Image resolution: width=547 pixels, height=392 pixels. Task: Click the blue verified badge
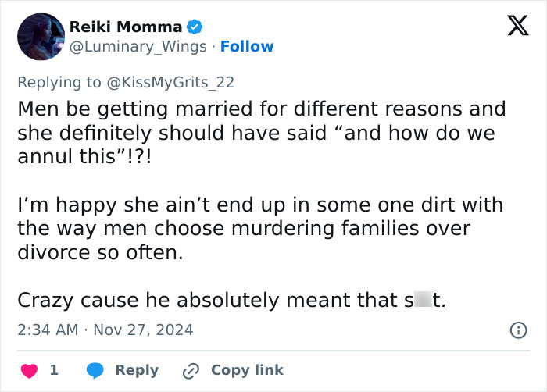click(x=195, y=27)
